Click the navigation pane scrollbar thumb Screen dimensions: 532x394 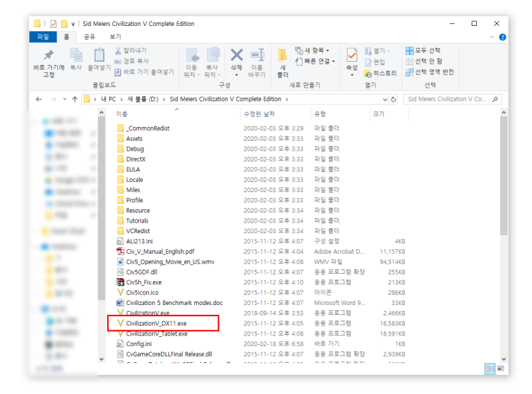point(102,208)
